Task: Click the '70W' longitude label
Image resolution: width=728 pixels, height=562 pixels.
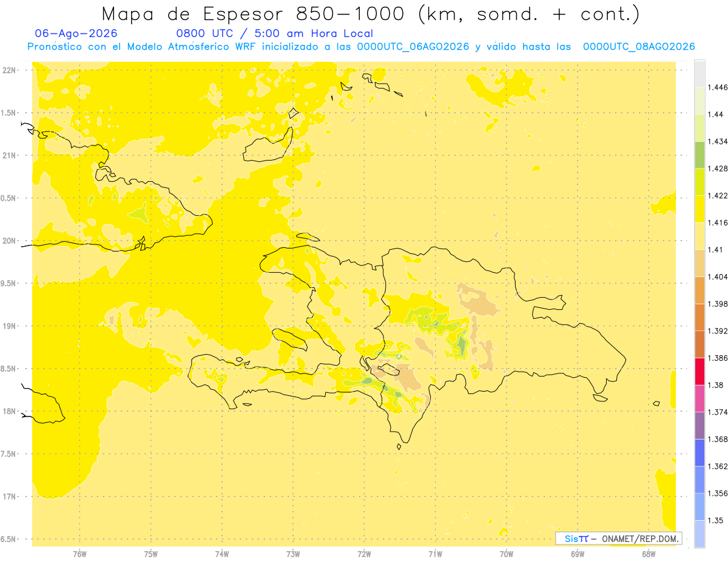Action: pyautogui.click(x=507, y=554)
